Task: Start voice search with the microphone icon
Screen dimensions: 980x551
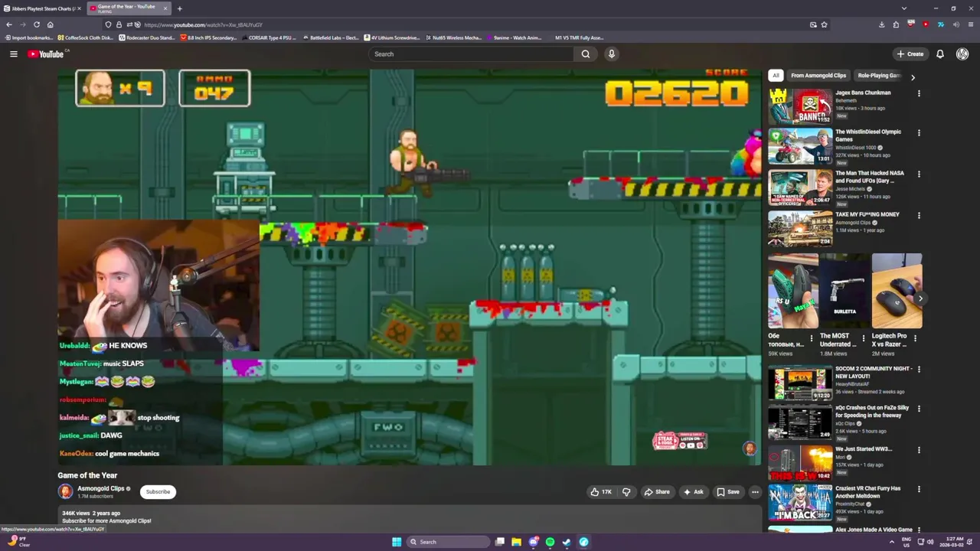Action: coord(611,54)
